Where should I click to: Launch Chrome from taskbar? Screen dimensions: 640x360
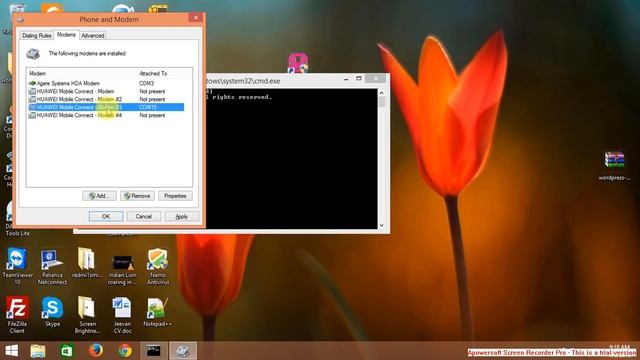point(125,351)
